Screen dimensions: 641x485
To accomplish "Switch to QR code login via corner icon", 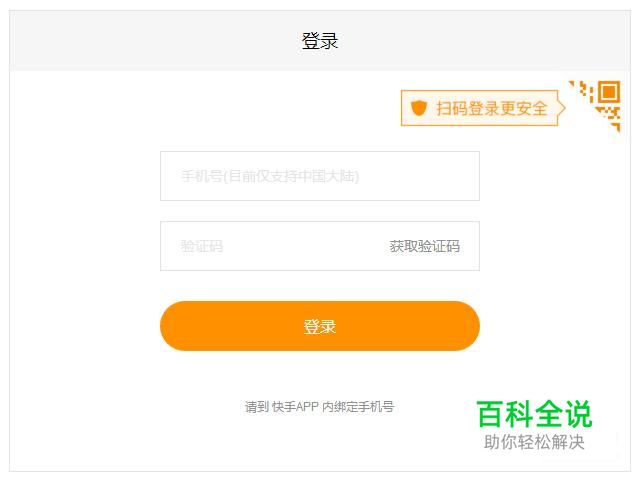I will coord(596,106).
